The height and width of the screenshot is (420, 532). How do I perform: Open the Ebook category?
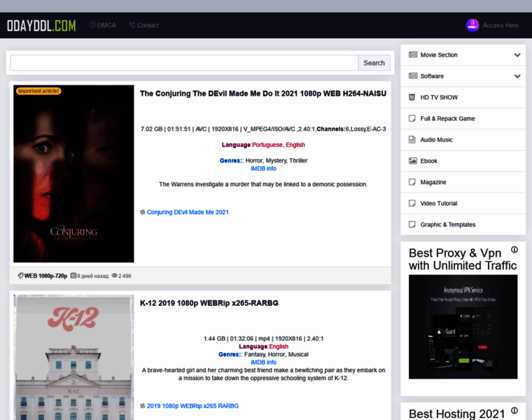point(463,161)
